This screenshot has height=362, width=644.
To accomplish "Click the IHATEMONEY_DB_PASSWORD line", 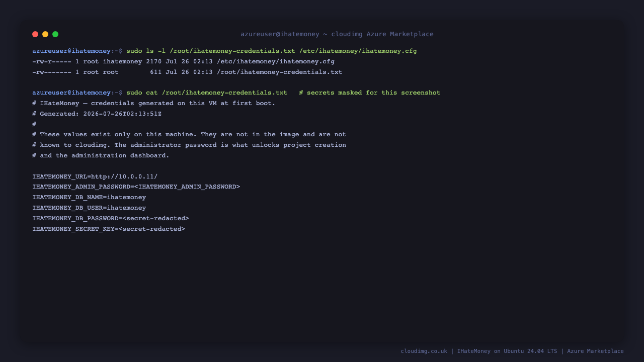I will coord(111,218).
